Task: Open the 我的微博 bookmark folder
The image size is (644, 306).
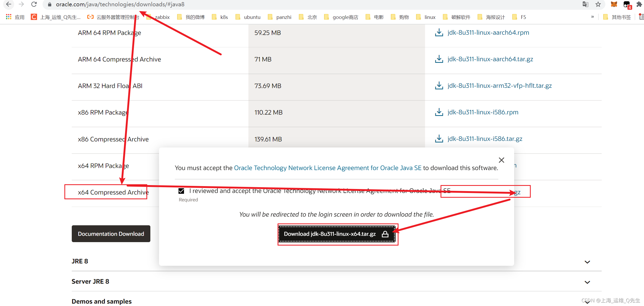Action: click(191, 17)
